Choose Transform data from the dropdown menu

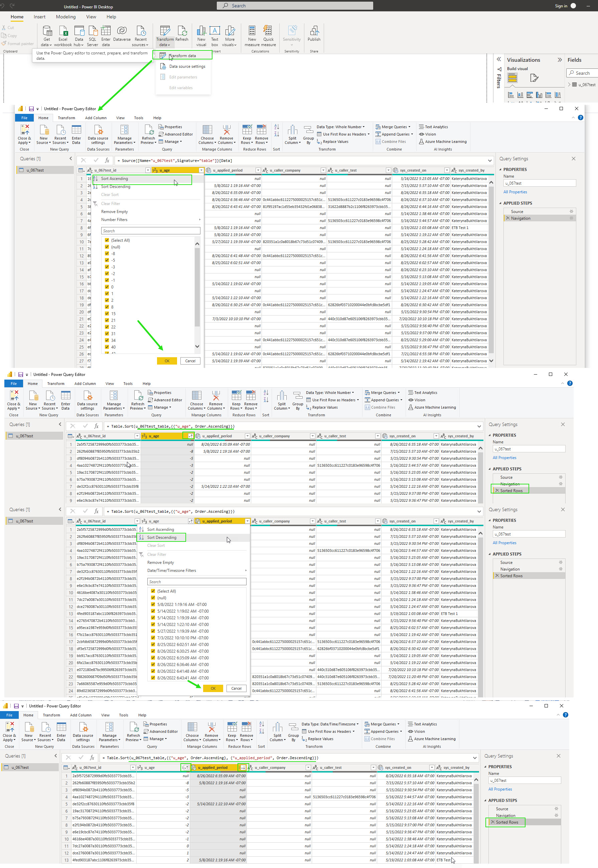182,55
